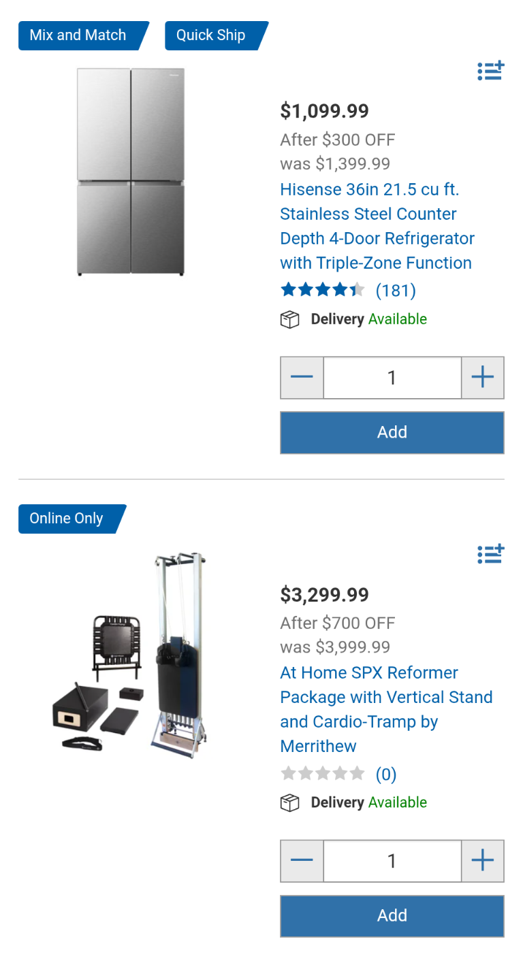Screen dimensions: 523x980
Task: View the Hisense refrigerator product image
Action: [x=131, y=171]
